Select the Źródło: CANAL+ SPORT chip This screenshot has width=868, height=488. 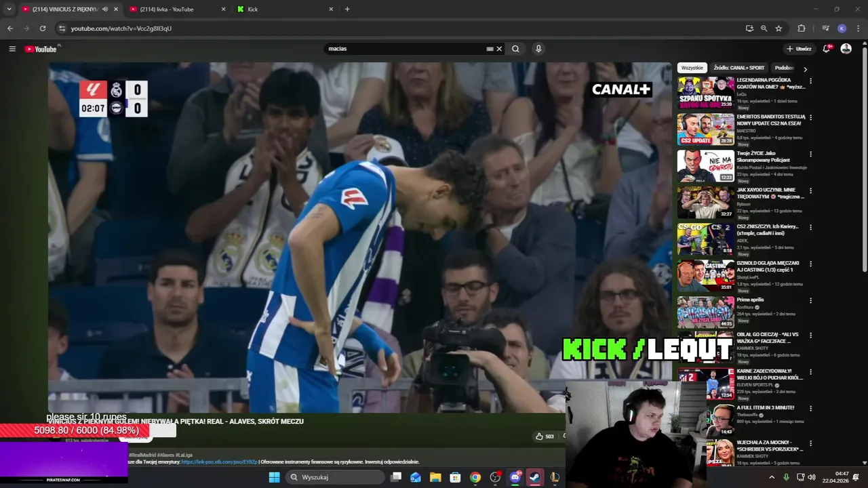[739, 68]
